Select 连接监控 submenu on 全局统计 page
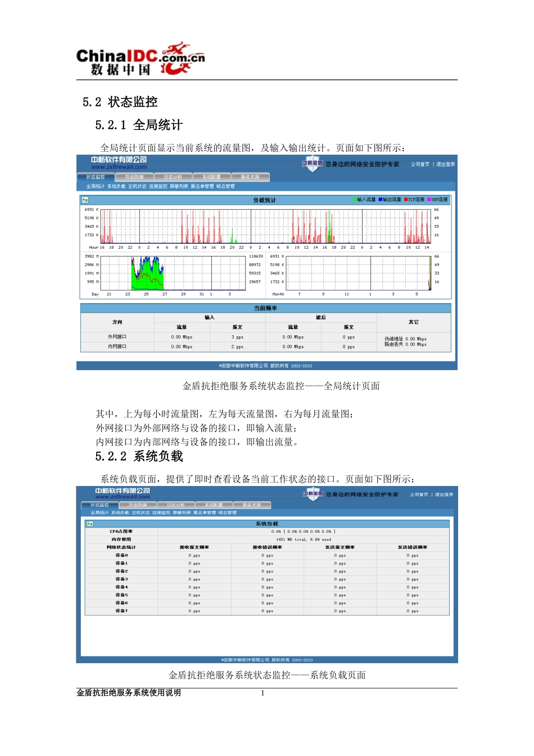The image size is (534, 756). click(158, 186)
